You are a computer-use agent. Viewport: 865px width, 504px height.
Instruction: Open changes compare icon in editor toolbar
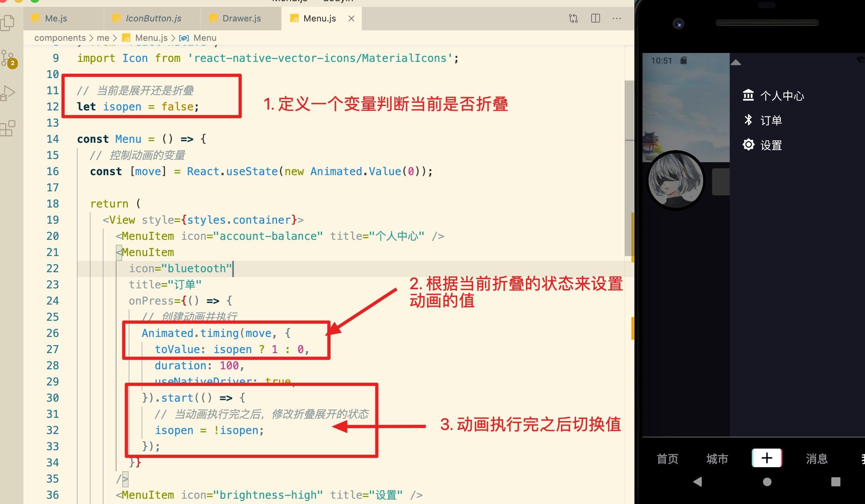[x=573, y=18]
